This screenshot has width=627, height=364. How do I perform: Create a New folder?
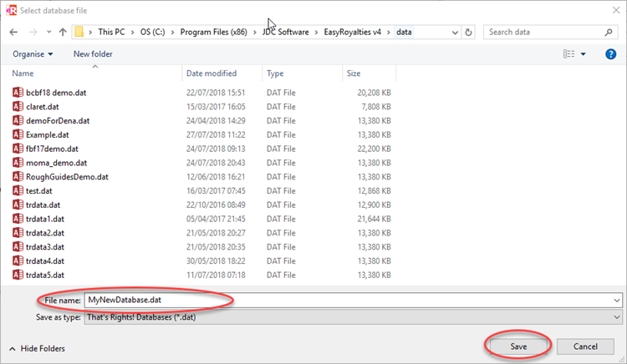click(x=93, y=54)
